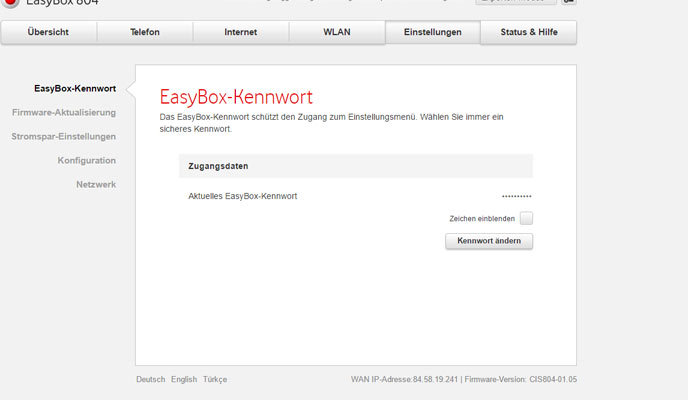Switch language to Deutsch
The height and width of the screenshot is (400, 688).
[150, 380]
